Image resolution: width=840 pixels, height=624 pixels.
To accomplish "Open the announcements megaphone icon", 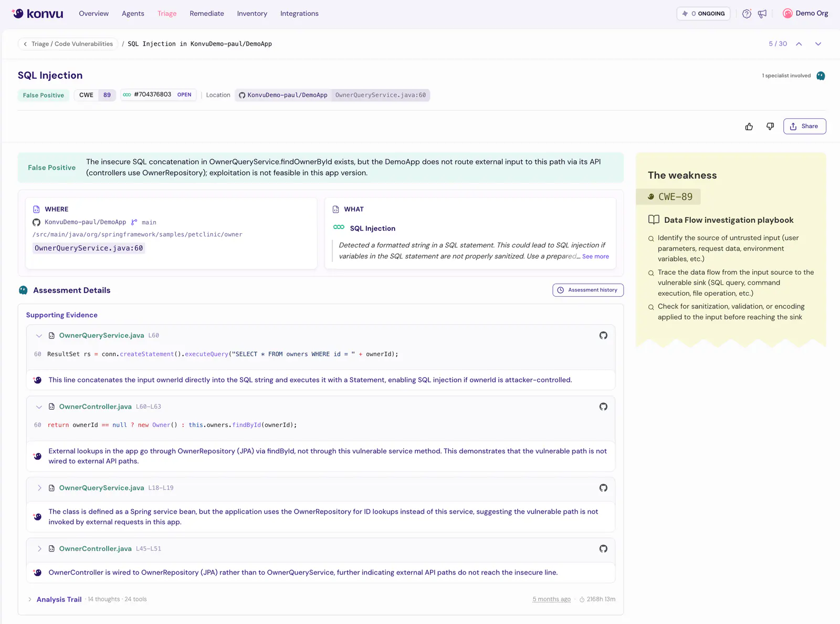I will click(762, 14).
